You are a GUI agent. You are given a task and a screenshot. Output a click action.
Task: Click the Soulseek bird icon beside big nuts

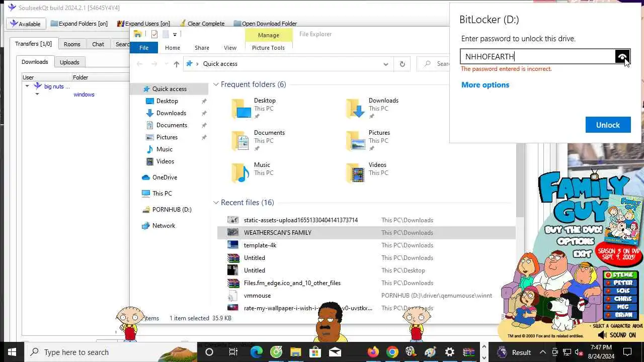37,86
